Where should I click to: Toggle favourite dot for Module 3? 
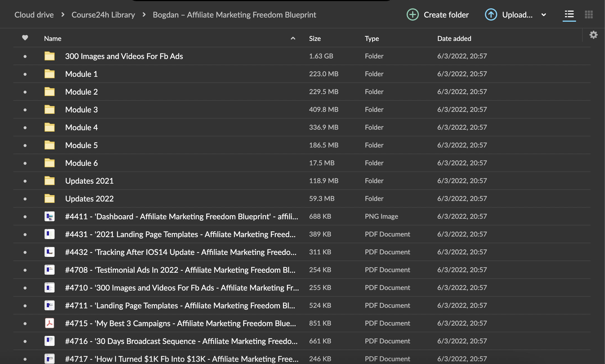[x=25, y=110]
